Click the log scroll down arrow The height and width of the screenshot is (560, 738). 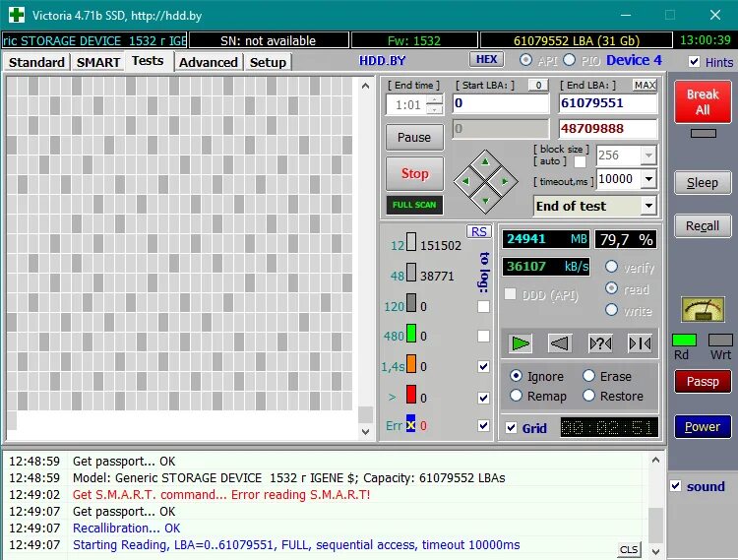click(655, 550)
